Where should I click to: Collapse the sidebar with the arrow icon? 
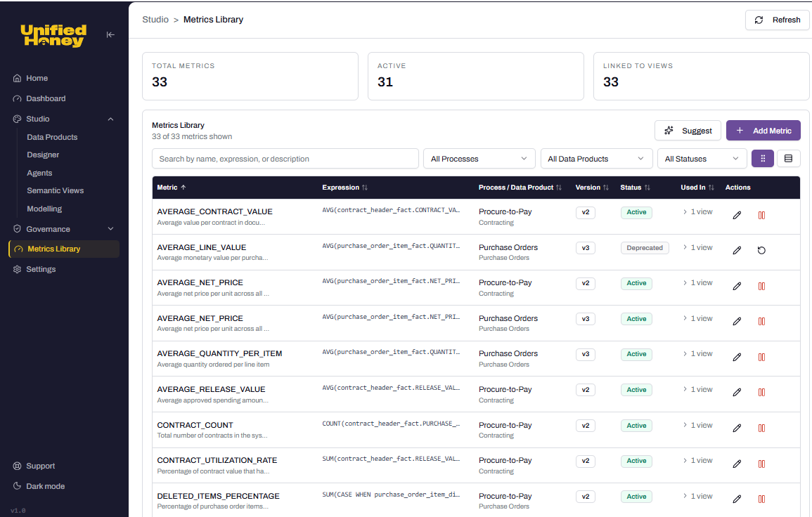110,34
